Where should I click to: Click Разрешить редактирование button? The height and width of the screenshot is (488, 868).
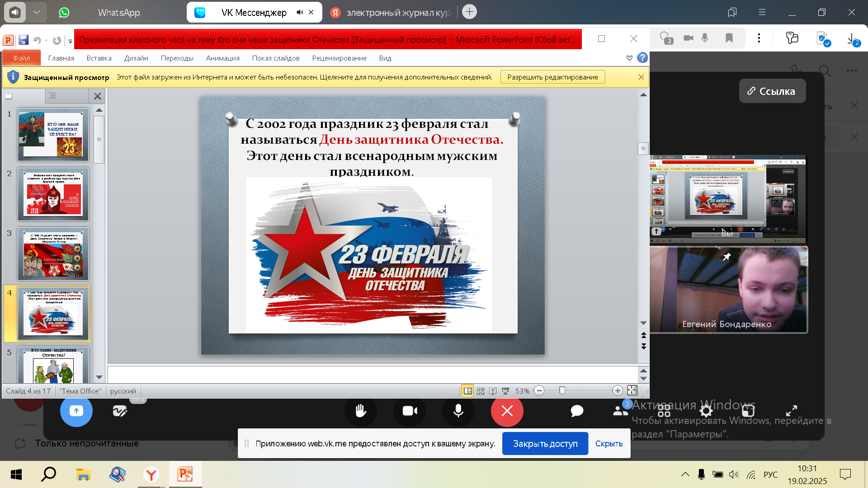click(552, 77)
